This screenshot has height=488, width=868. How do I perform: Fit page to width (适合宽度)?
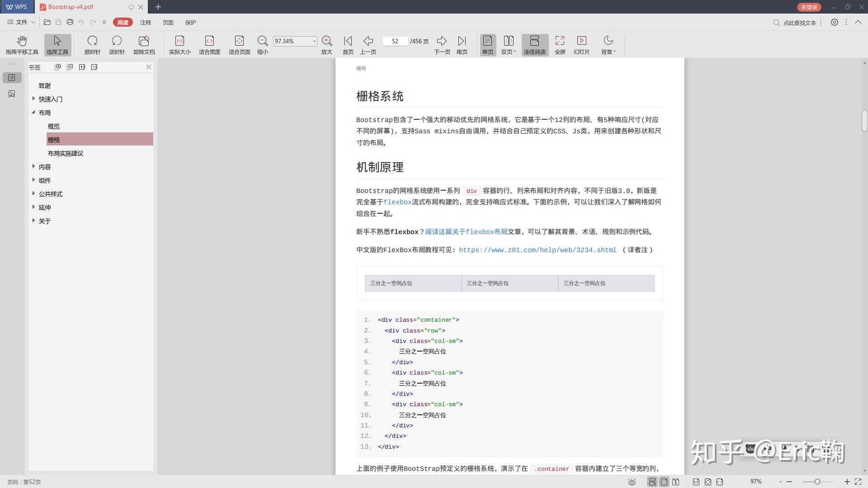click(x=209, y=45)
